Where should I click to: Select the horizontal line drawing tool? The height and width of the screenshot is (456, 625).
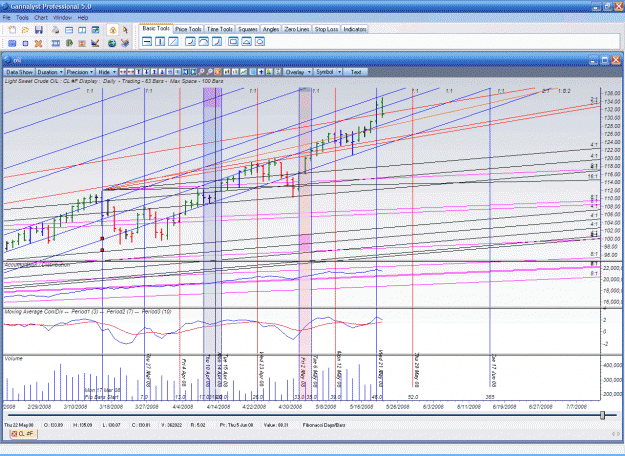coord(147,41)
